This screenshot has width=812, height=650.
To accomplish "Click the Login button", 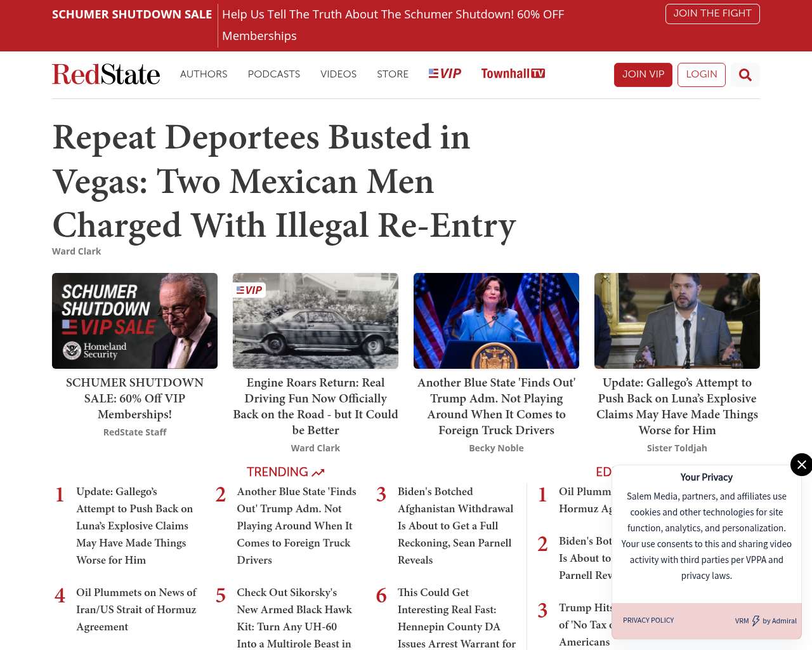I will 701,74.
